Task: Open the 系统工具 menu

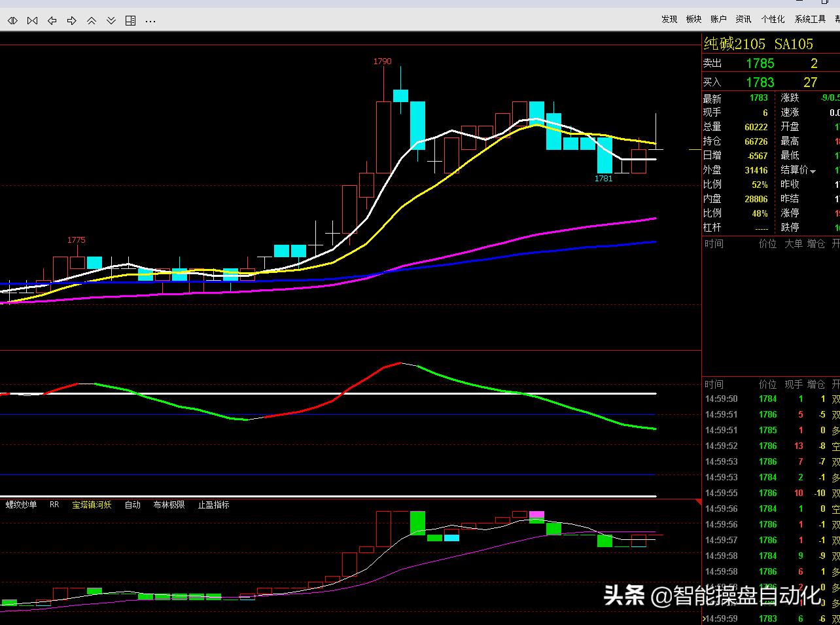Action: 810,19
